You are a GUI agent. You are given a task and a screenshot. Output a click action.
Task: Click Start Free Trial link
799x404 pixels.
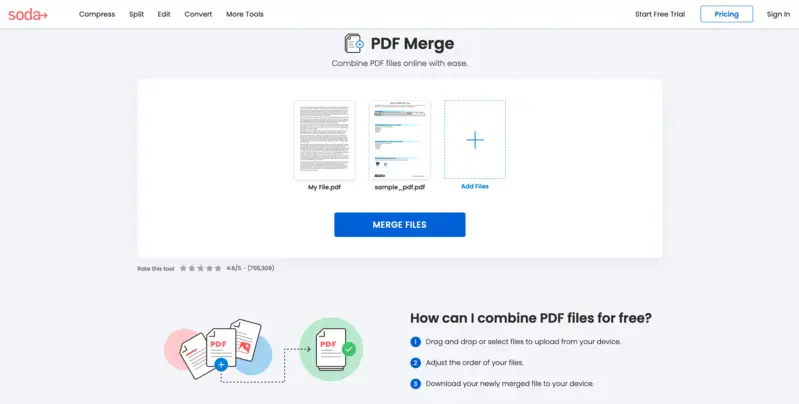click(x=660, y=14)
